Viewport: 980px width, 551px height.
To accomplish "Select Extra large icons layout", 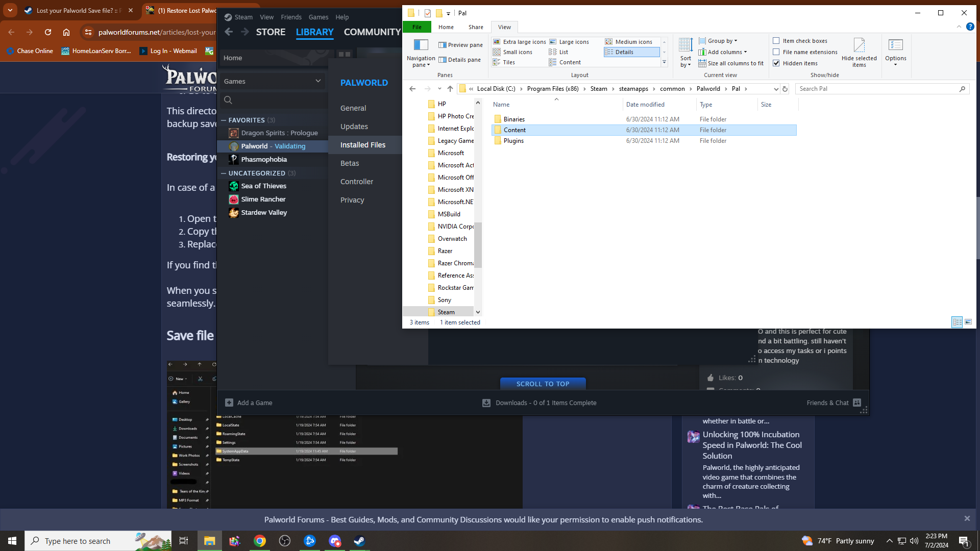I will pyautogui.click(x=519, y=42).
